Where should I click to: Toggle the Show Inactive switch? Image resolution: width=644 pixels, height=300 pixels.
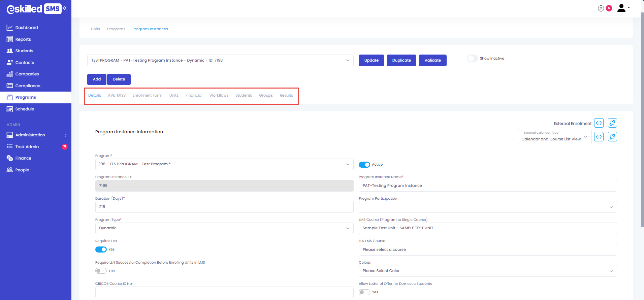472,59
